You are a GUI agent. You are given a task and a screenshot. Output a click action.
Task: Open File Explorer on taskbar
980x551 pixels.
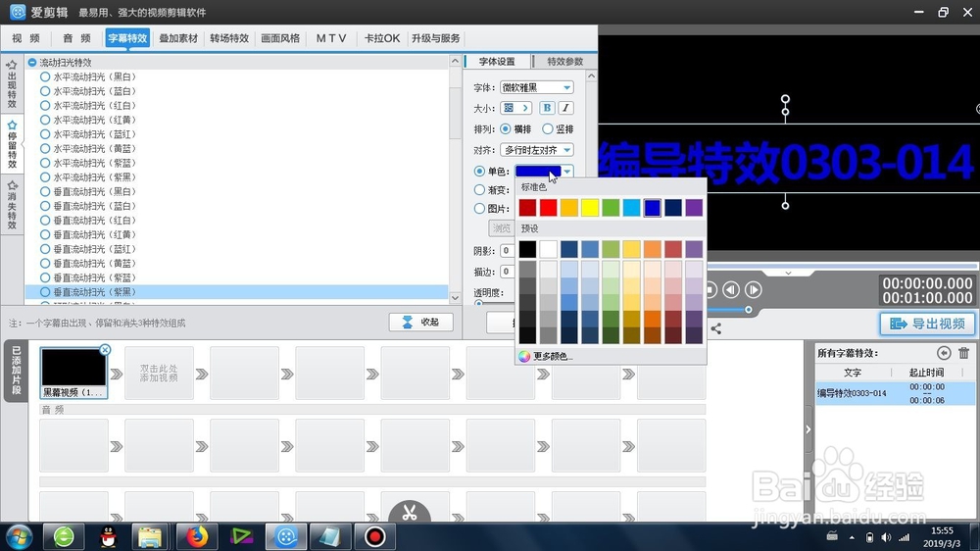tap(150, 536)
